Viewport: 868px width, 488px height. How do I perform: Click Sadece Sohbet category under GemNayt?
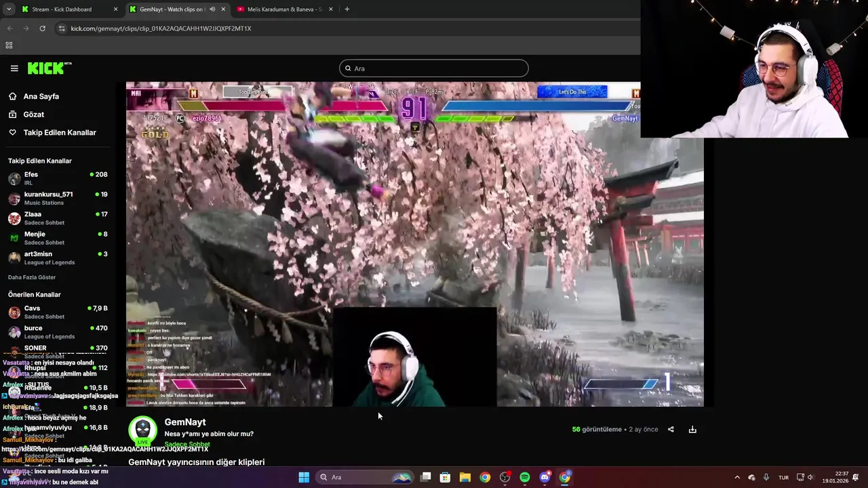point(187,445)
